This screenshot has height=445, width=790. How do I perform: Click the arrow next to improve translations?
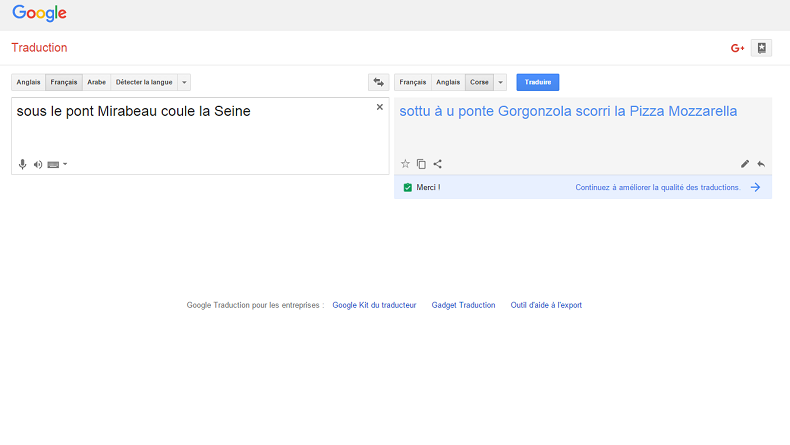click(x=755, y=187)
